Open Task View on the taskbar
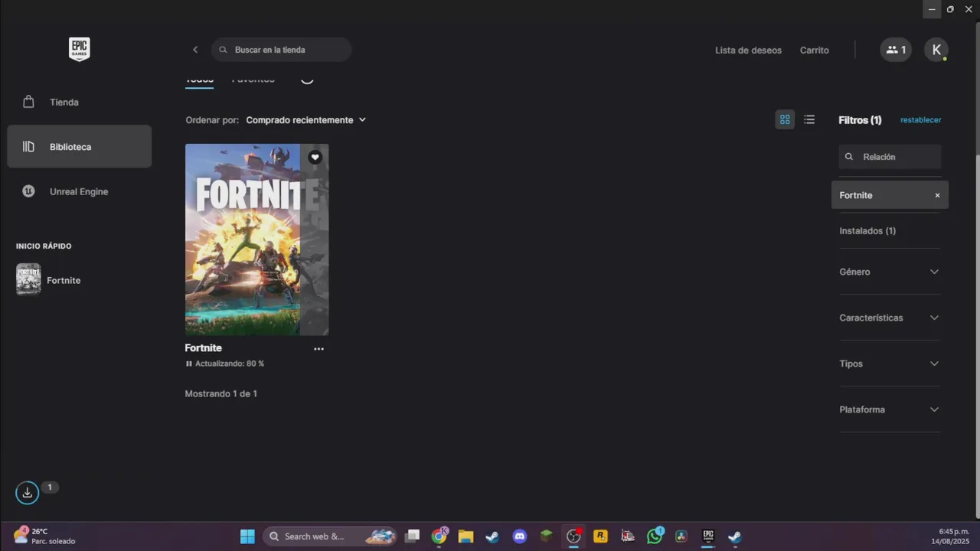The width and height of the screenshot is (980, 551). pyautogui.click(x=413, y=536)
